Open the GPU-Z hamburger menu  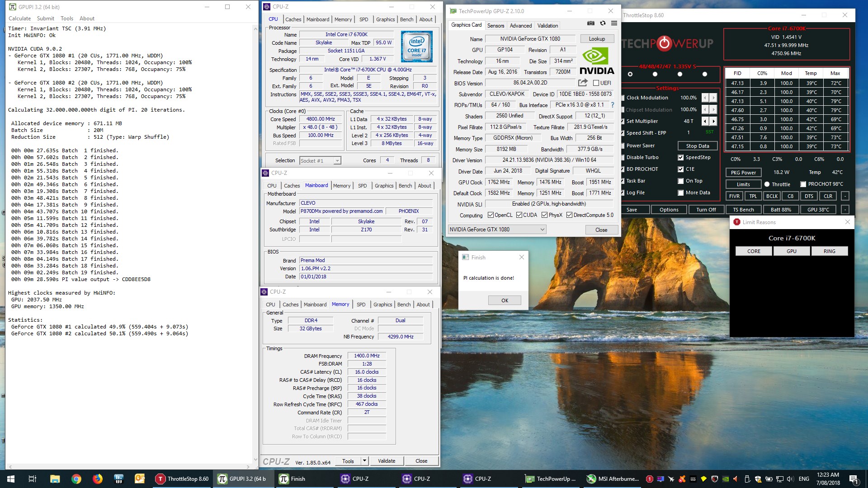click(614, 23)
